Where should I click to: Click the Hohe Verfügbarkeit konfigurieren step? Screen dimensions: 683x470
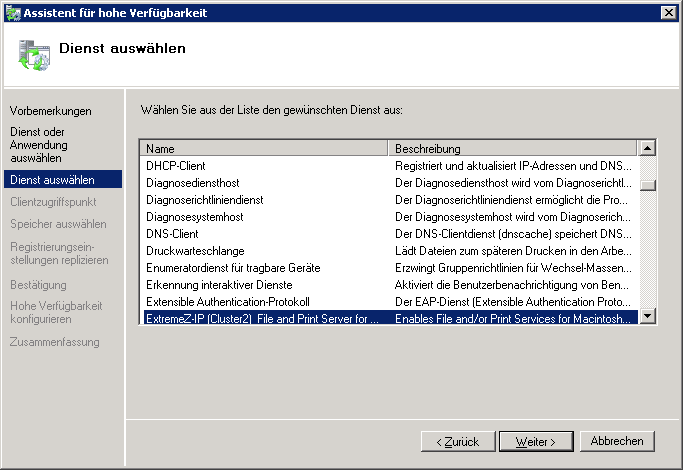[56, 312]
